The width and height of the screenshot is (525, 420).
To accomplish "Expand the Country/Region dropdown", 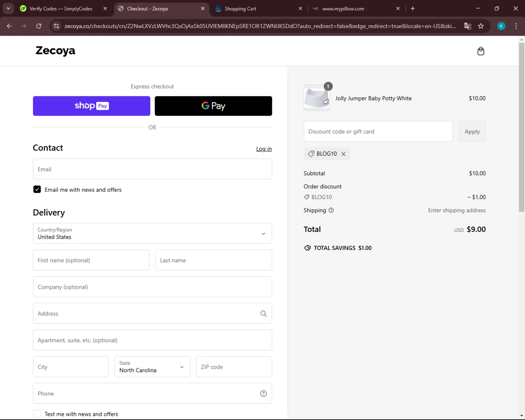I will tap(152, 233).
